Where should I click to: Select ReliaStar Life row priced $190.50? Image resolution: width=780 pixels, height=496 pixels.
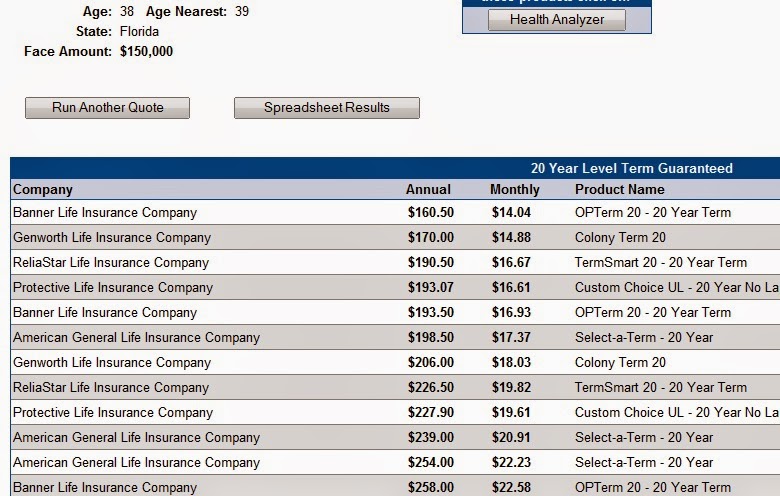point(395,262)
